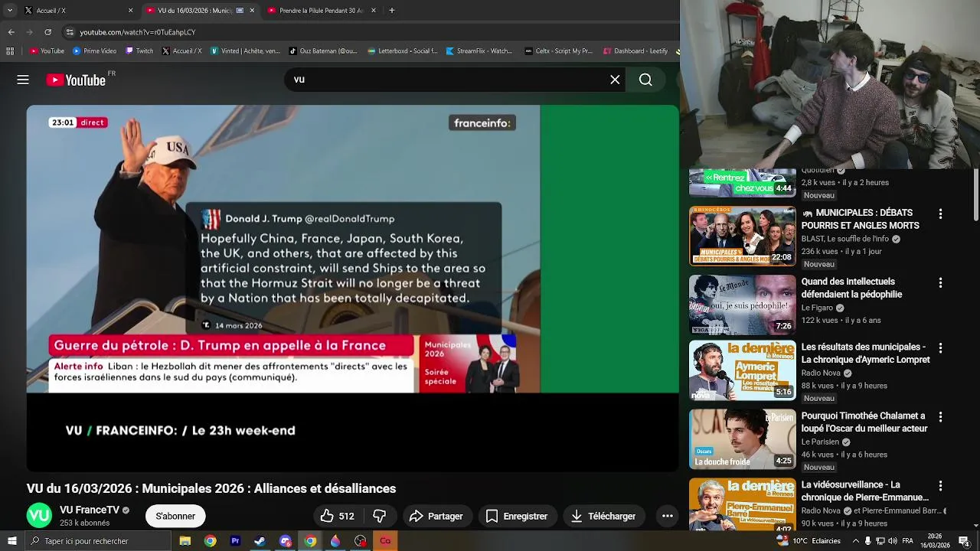Click the taskbar search box
The height and width of the screenshot is (551, 980).
[x=98, y=541]
